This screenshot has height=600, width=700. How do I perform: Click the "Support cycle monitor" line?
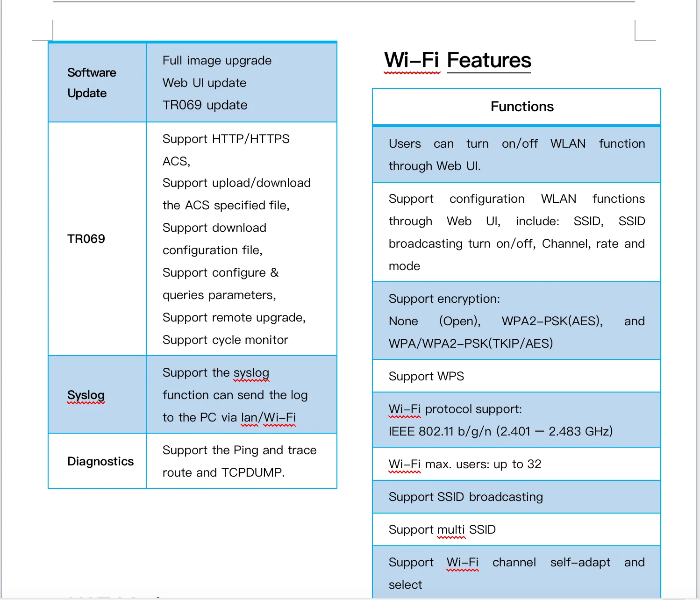[x=225, y=340]
